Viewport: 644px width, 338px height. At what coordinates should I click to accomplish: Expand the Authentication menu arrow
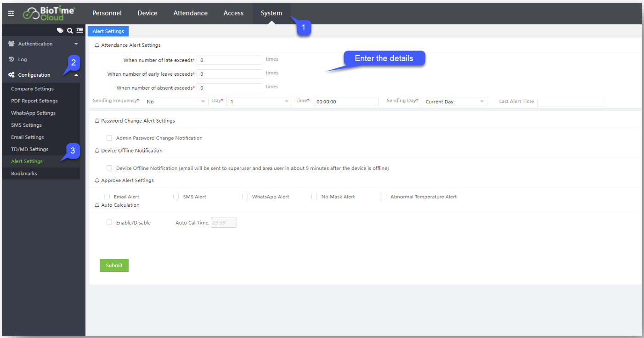76,44
